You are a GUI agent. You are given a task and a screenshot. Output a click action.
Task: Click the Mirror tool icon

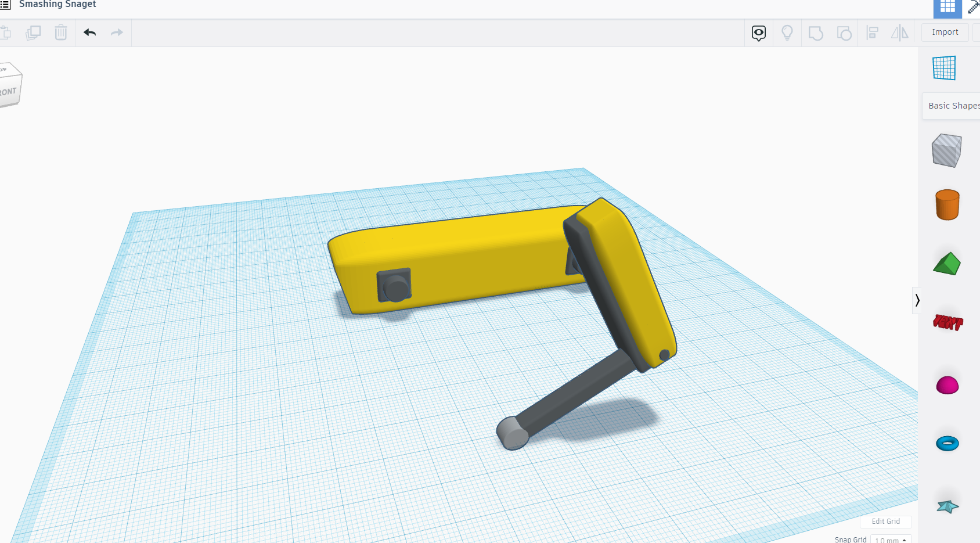point(900,33)
